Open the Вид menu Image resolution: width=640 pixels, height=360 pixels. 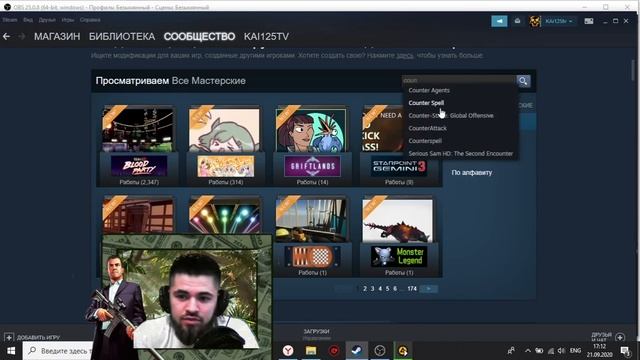(x=28, y=20)
